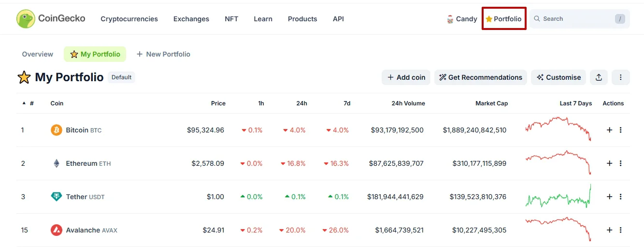
Task: Sort by 24h Volume column header
Action: click(x=408, y=103)
